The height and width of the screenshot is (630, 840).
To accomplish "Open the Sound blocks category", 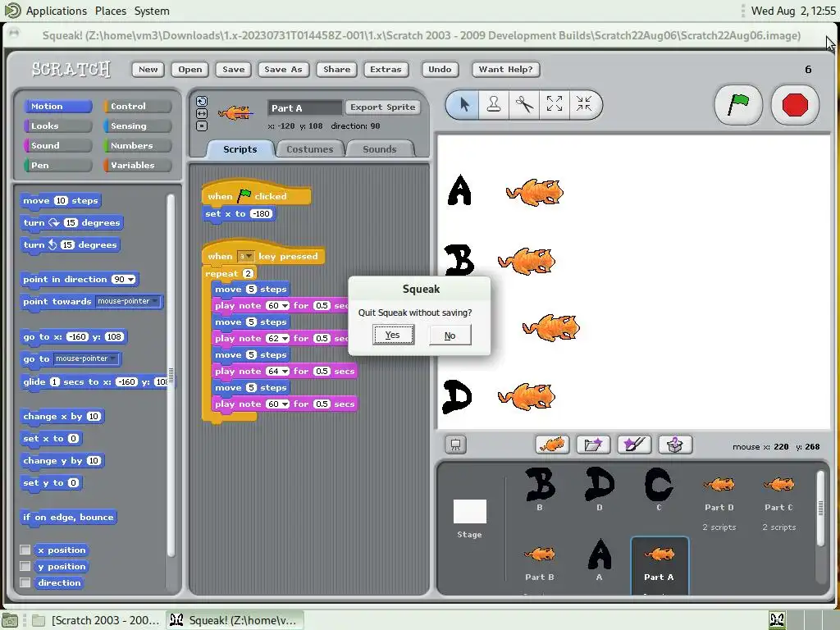I will click(57, 146).
